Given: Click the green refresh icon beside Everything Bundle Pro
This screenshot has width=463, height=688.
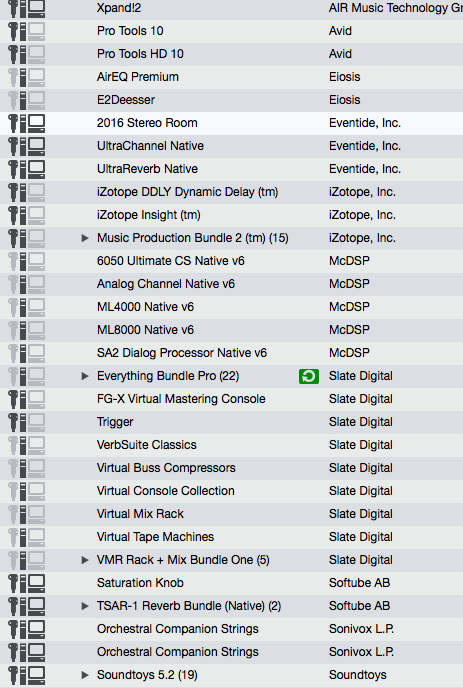Looking at the screenshot, I should click(309, 376).
